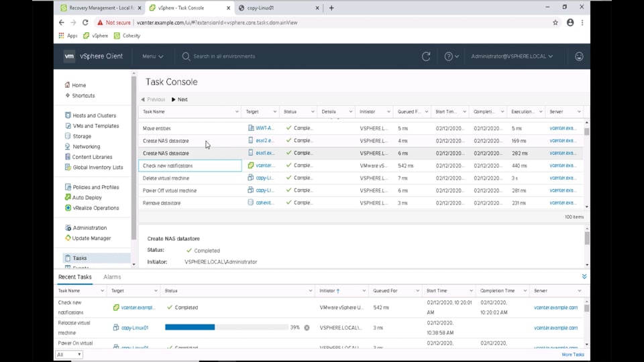The width and height of the screenshot is (644, 362).
Task: Sort Recent Tasks by Initiator
Action: pos(329,290)
